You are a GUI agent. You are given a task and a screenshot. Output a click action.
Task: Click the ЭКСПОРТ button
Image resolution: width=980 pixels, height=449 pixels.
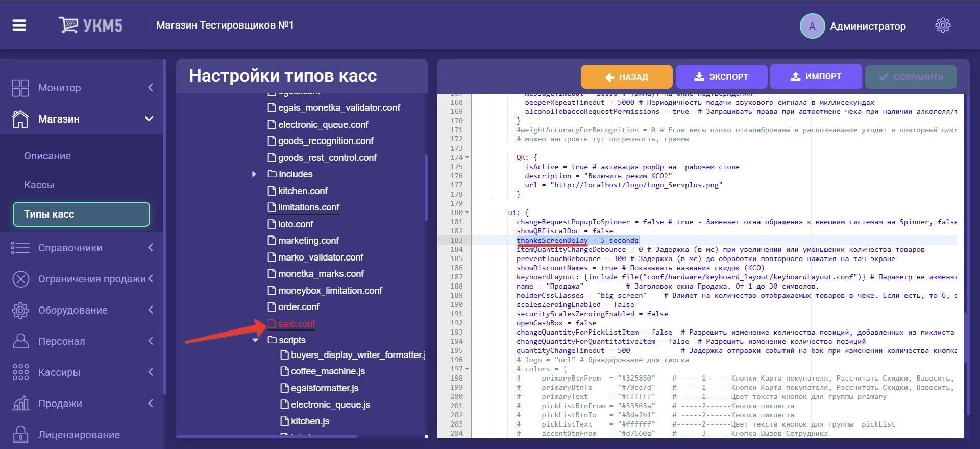coord(721,77)
